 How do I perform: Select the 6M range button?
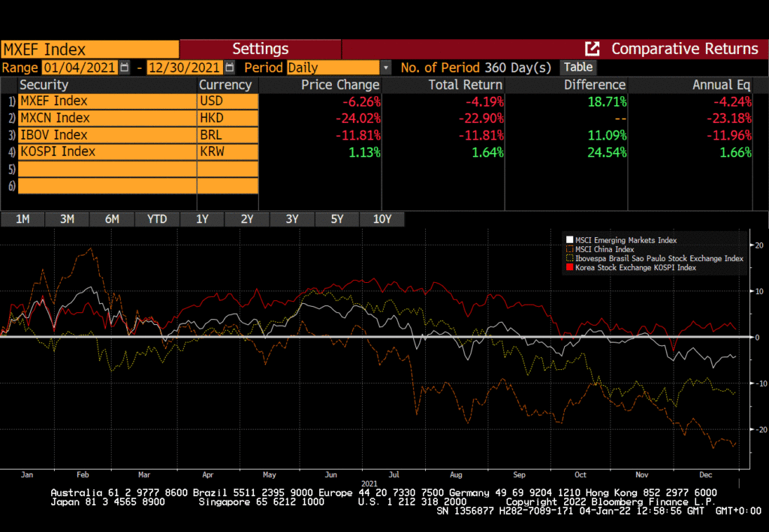[112, 219]
